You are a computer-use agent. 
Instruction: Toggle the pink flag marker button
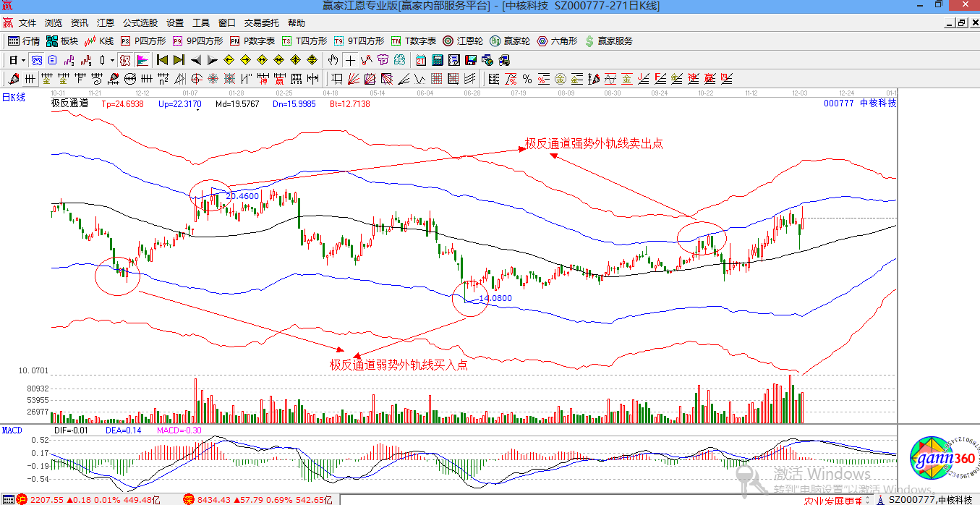tap(142, 60)
